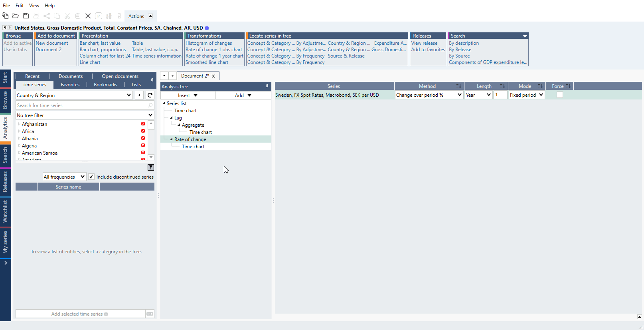Viewport: 644px width, 330px height.
Task: Click the search magnifier in time series box
Action: coord(150,105)
